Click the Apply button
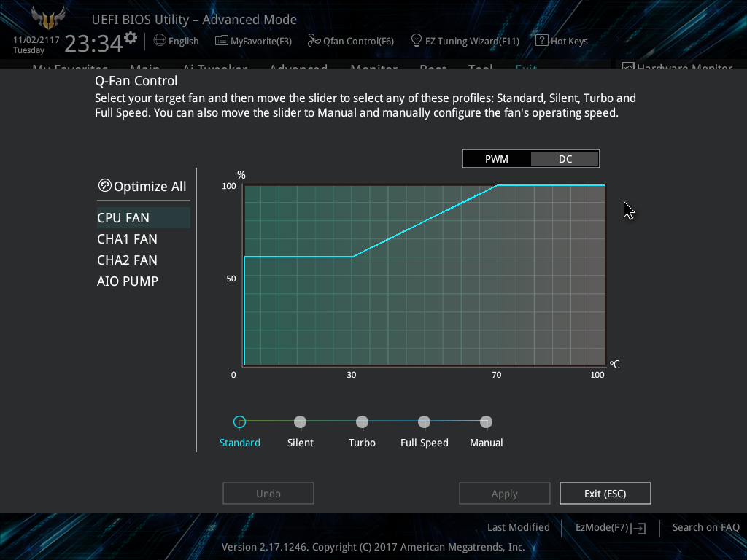 pos(505,494)
